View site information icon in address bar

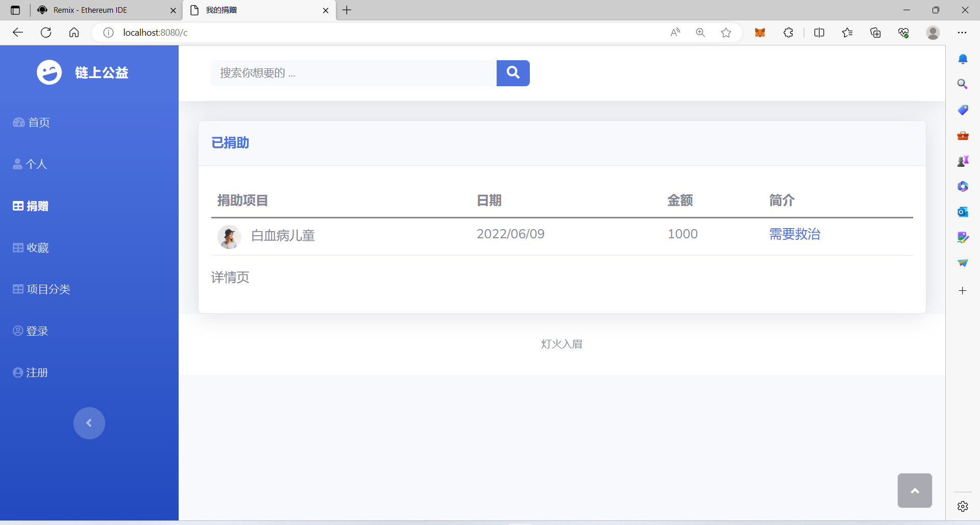(x=108, y=33)
